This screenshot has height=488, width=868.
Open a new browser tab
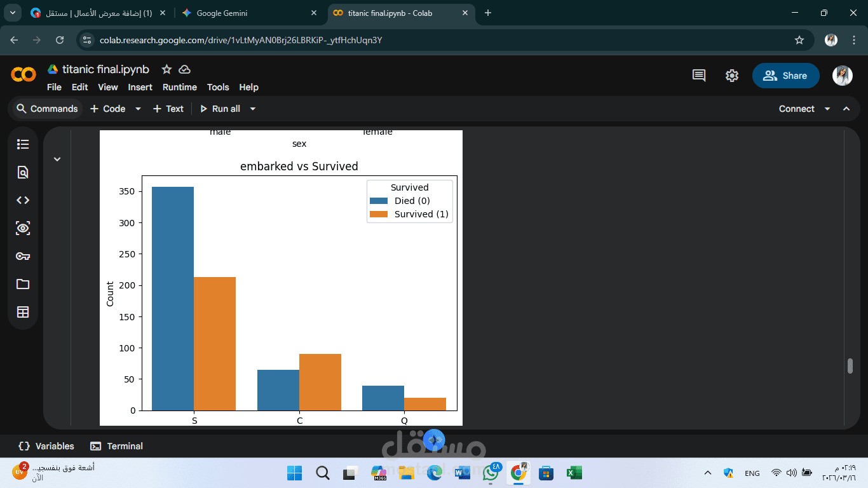488,13
